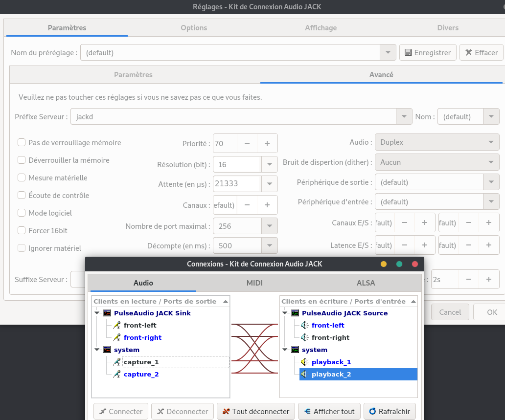The height and width of the screenshot is (420, 505).
Task: Switch to the MIDI connections tab
Action: click(254, 283)
